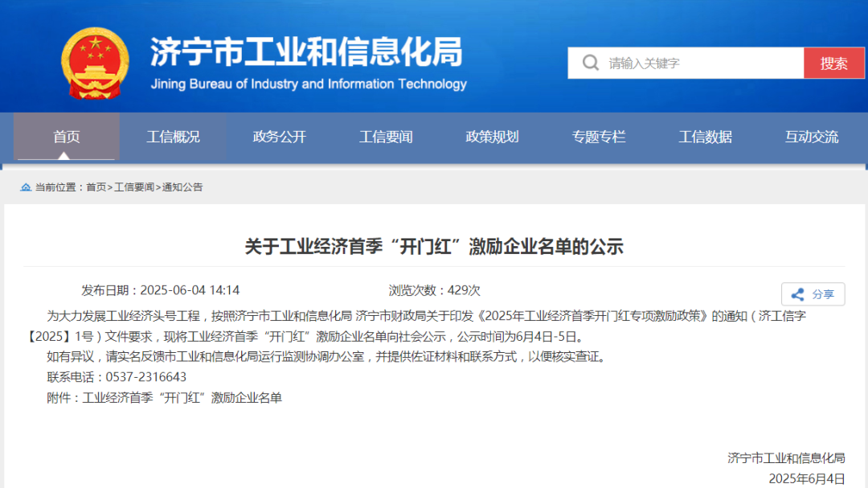Open attachment 工业经济首季"开门红"激励企业名单
Image resolution: width=868 pixels, height=488 pixels.
coord(182,398)
